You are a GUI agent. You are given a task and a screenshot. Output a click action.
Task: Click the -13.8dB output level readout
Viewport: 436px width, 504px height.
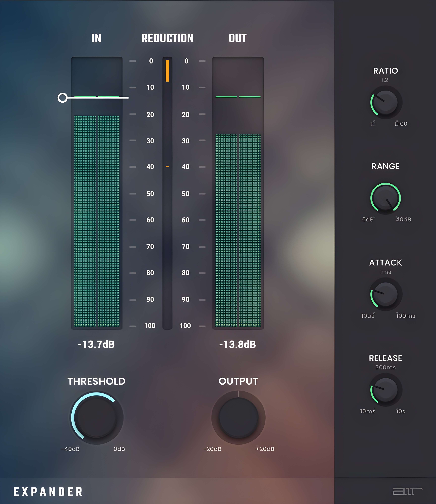pyautogui.click(x=237, y=344)
